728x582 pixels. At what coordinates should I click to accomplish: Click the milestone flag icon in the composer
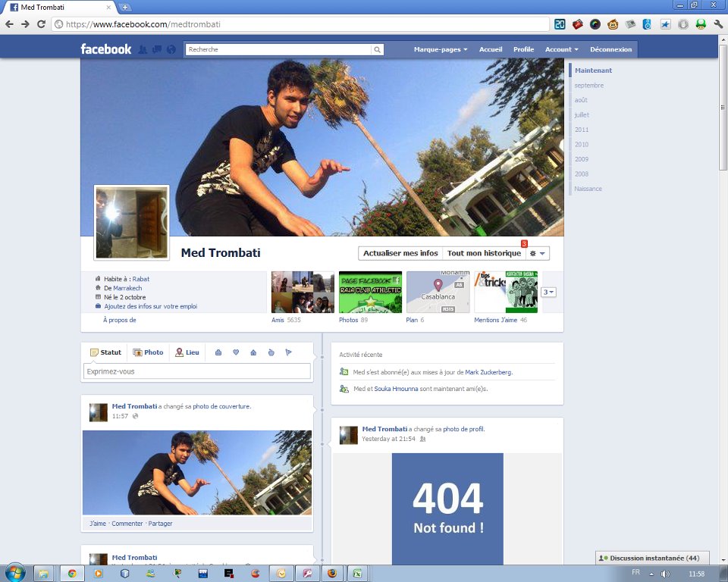(289, 352)
